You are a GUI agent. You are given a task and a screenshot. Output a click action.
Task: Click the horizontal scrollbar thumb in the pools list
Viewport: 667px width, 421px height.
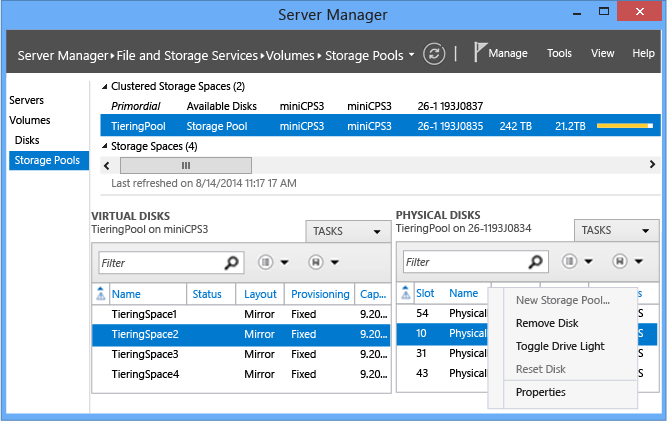click(x=185, y=165)
